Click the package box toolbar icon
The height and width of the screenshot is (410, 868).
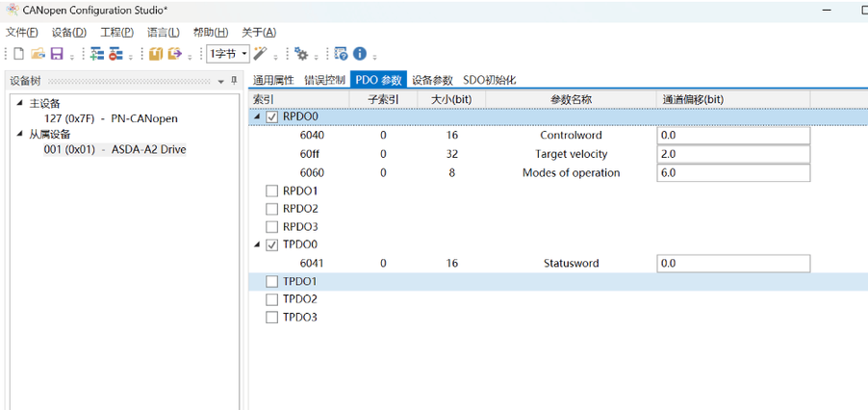click(x=156, y=54)
